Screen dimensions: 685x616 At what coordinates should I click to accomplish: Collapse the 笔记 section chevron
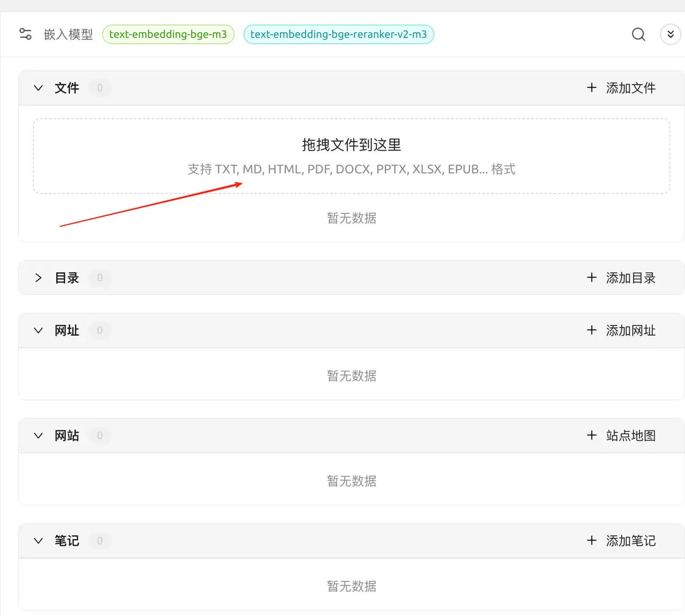[x=38, y=541]
